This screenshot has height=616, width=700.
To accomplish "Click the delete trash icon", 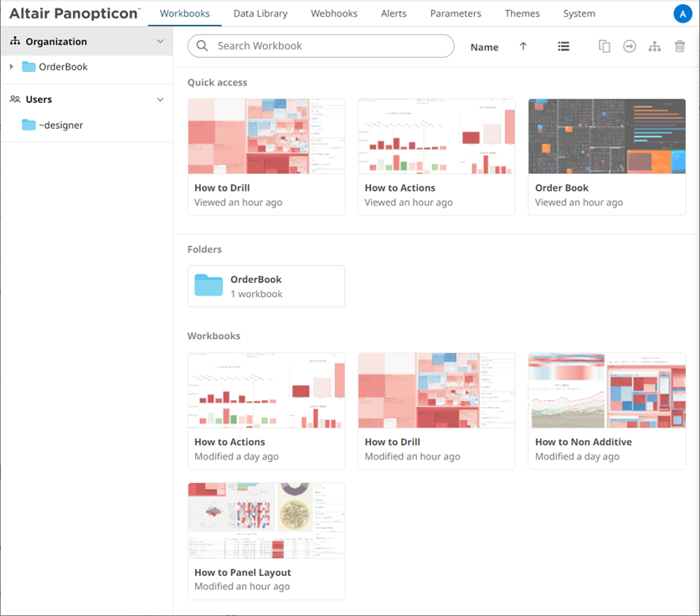I will pos(680,46).
